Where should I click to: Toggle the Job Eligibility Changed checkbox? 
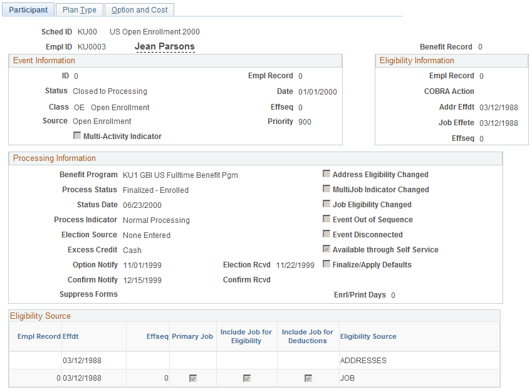pyautogui.click(x=326, y=204)
